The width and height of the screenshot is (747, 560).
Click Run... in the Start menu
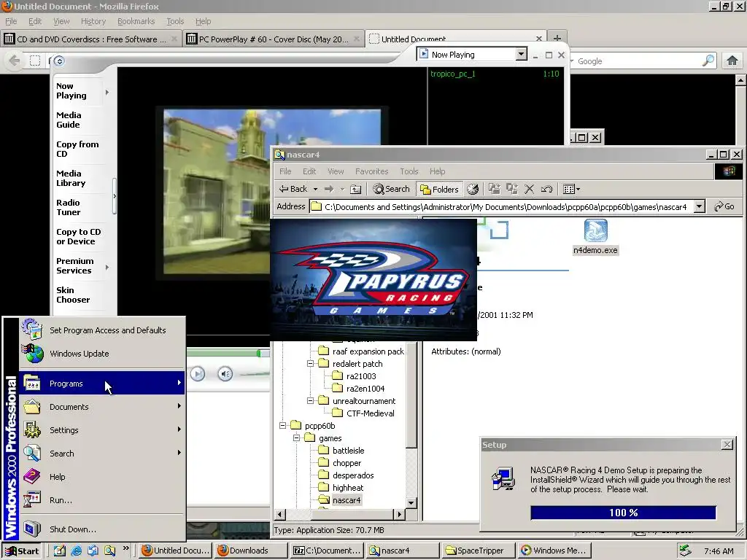tap(102, 499)
